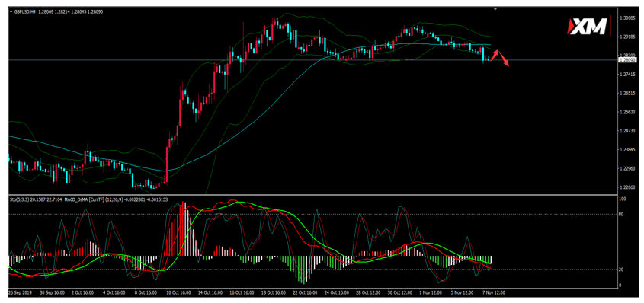
Task: Click the 1.30085 price scale value
Action: (x=626, y=18)
